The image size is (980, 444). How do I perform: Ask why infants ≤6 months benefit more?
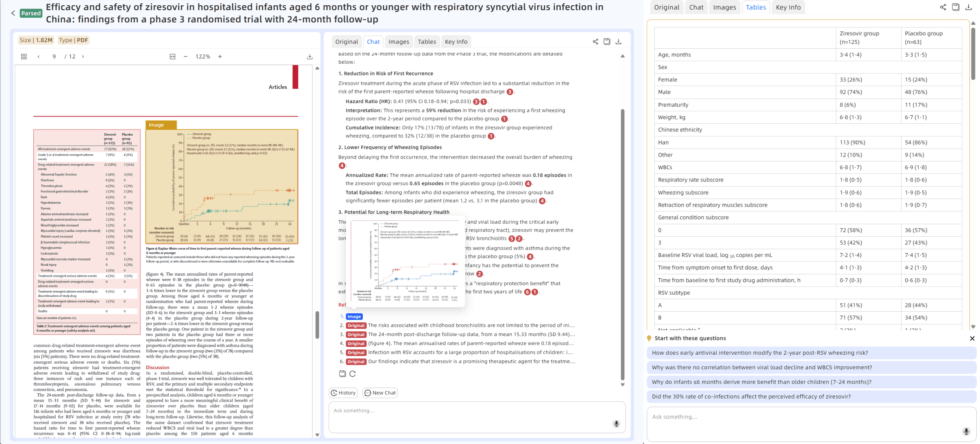tap(812, 382)
